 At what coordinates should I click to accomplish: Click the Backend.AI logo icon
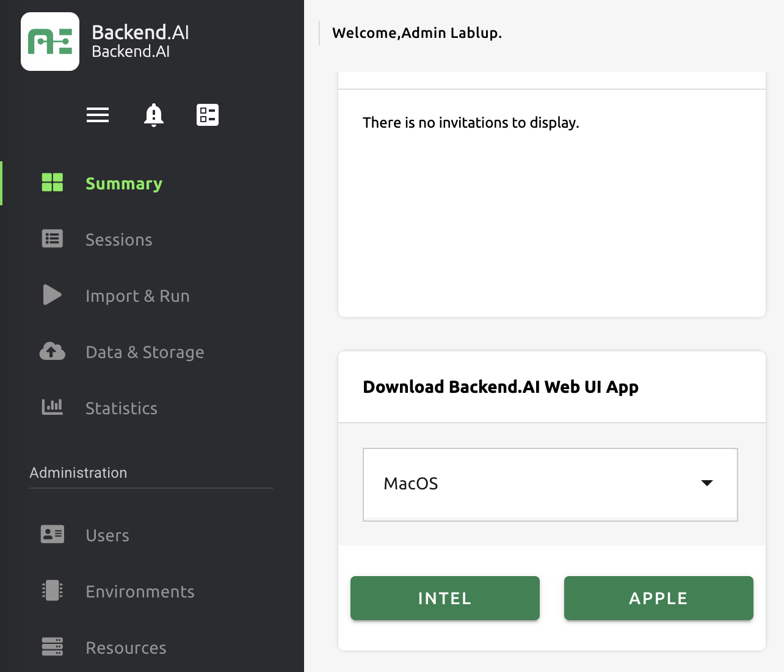pos(50,42)
